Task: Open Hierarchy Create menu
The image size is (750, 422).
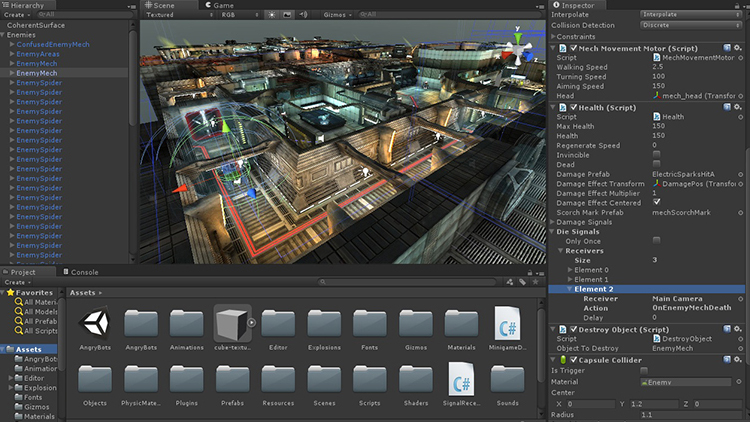Action: point(17,15)
